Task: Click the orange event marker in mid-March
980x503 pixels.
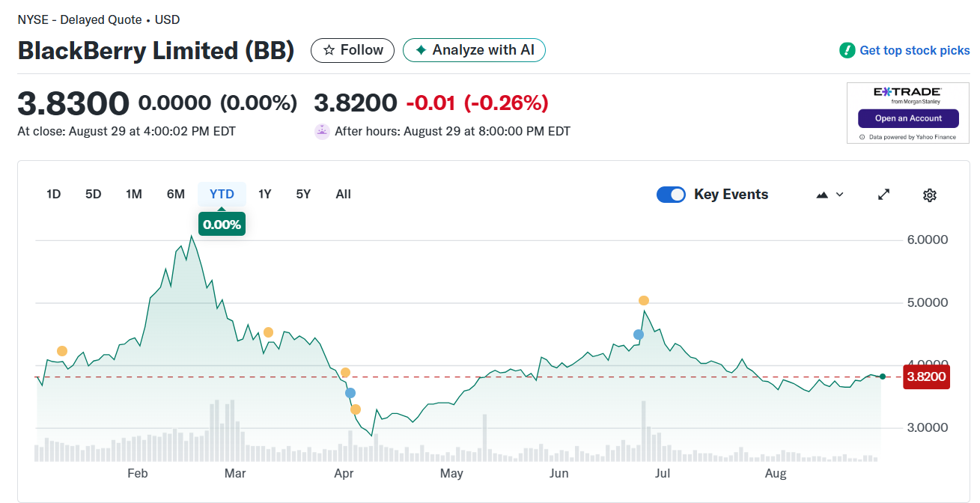Action: click(x=268, y=332)
